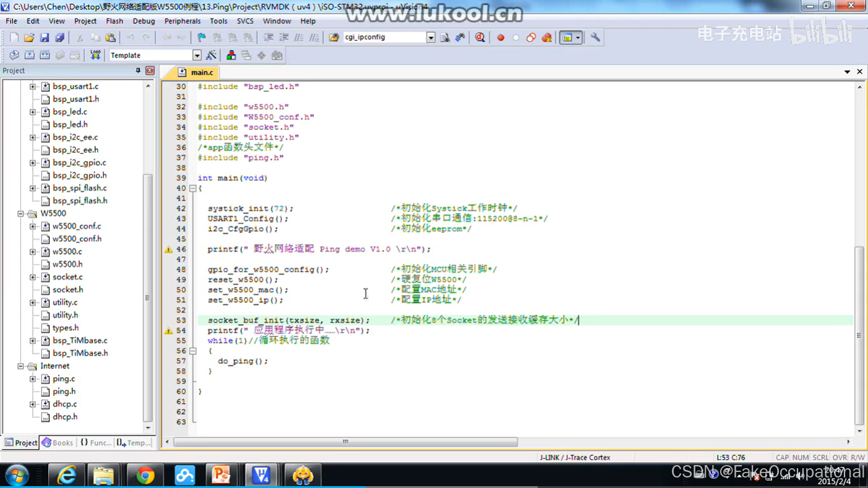
Task: Open the File menu
Action: (12, 21)
